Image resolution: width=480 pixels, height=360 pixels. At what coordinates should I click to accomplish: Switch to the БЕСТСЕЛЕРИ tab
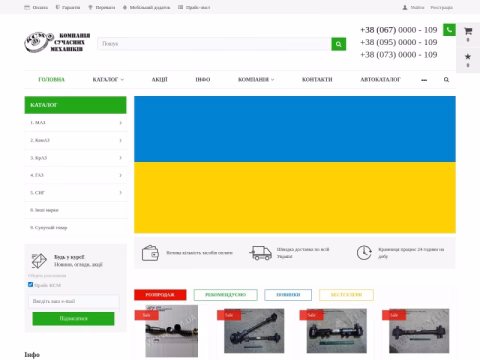point(346,295)
